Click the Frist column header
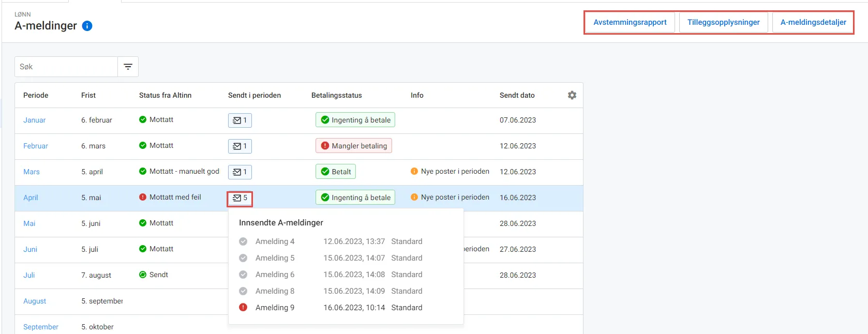This screenshot has width=868, height=334. pos(88,95)
